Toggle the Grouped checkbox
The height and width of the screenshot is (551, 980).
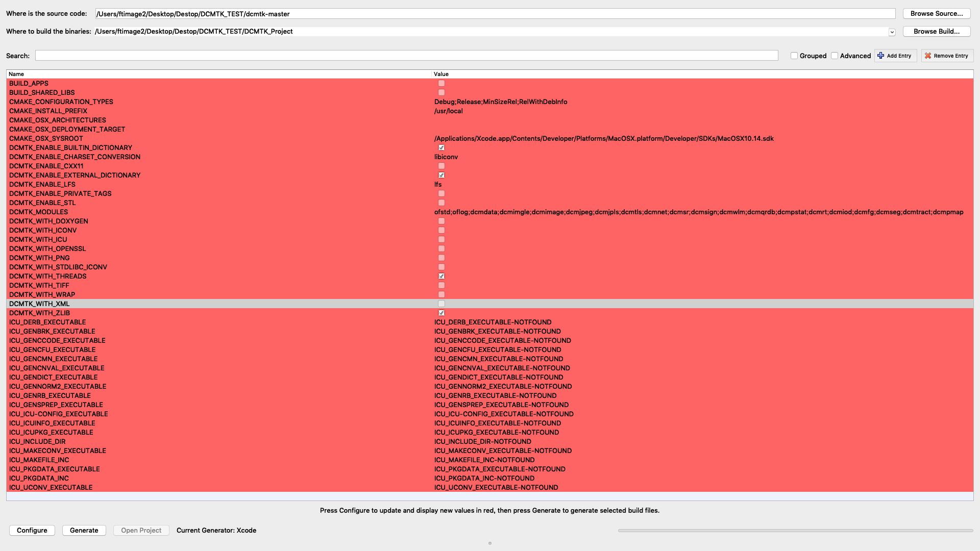[x=794, y=56]
